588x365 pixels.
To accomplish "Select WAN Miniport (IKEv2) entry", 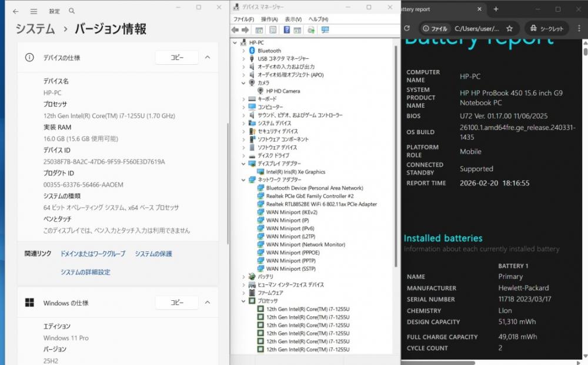I will [292, 212].
